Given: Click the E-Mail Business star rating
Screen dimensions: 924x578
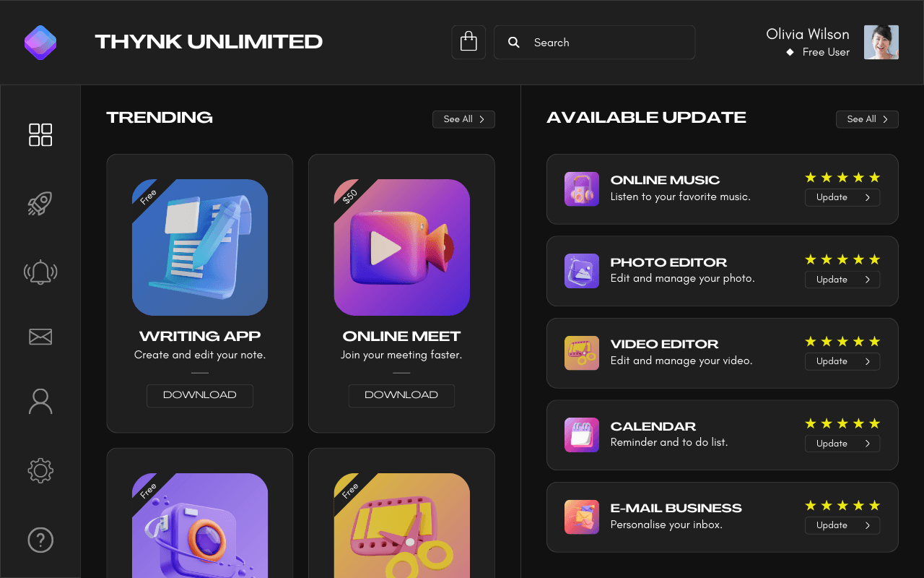Looking at the screenshot, I should click(x=842, y=506).
